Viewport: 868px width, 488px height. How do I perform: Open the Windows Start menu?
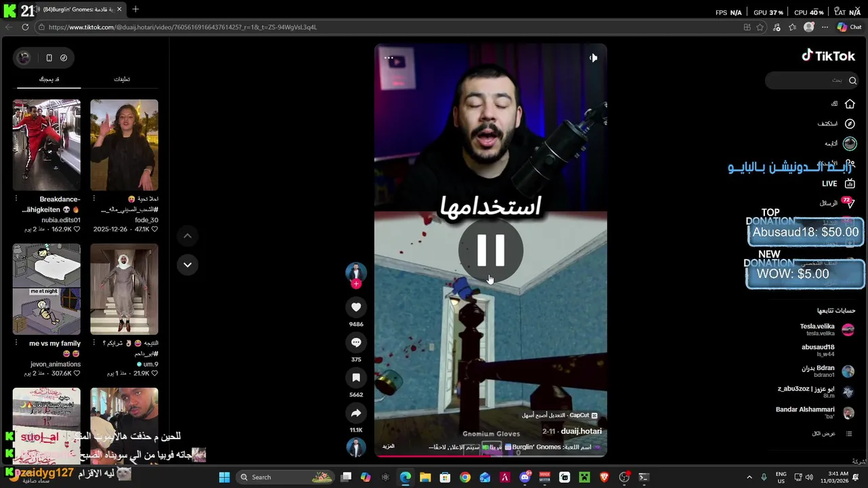point(224,477)
